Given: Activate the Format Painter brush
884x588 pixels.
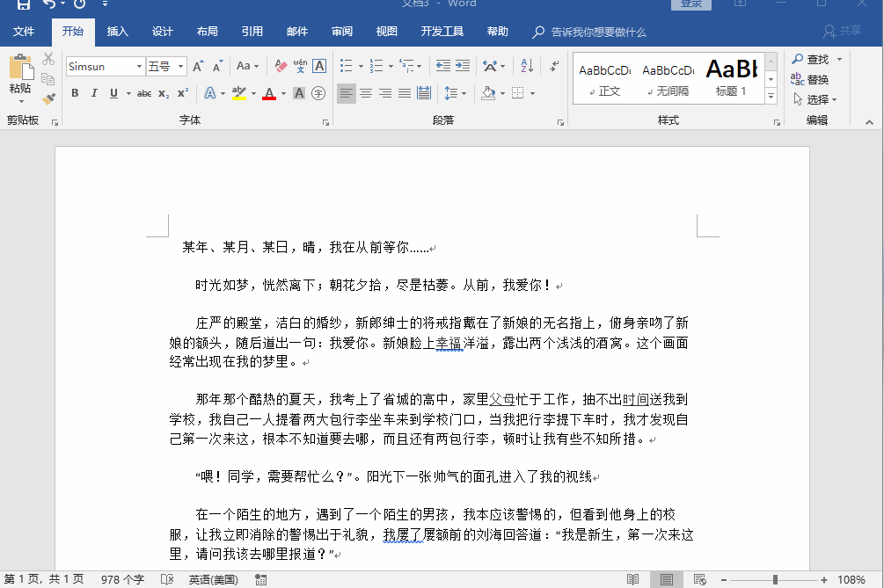Looking at the screenshot, I should (x=48, y=98).
